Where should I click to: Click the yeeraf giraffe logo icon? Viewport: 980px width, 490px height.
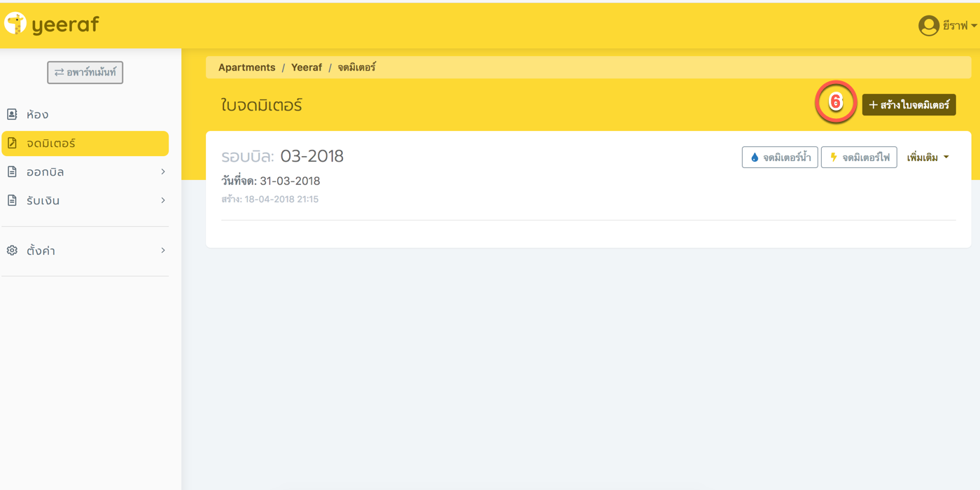(x=15, y=24)
